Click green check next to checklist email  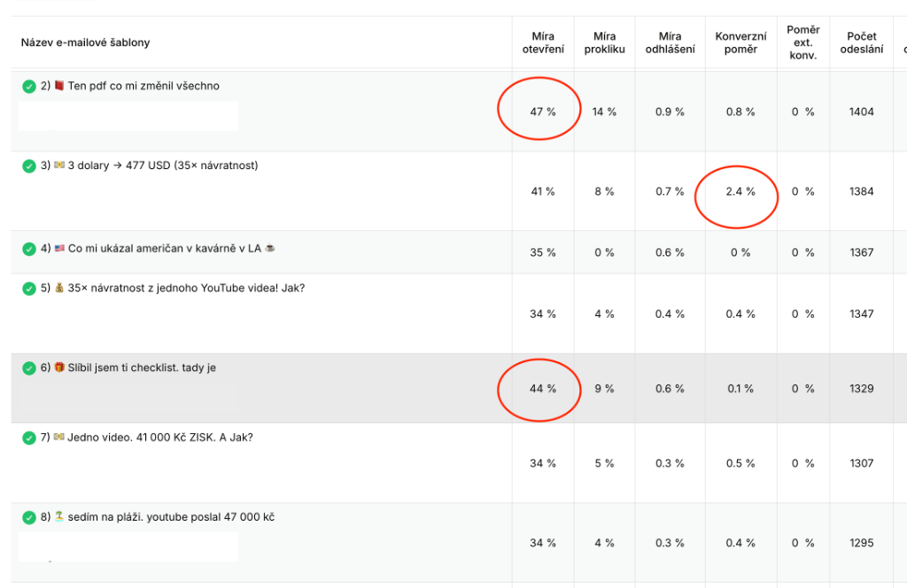pos(29,367)
